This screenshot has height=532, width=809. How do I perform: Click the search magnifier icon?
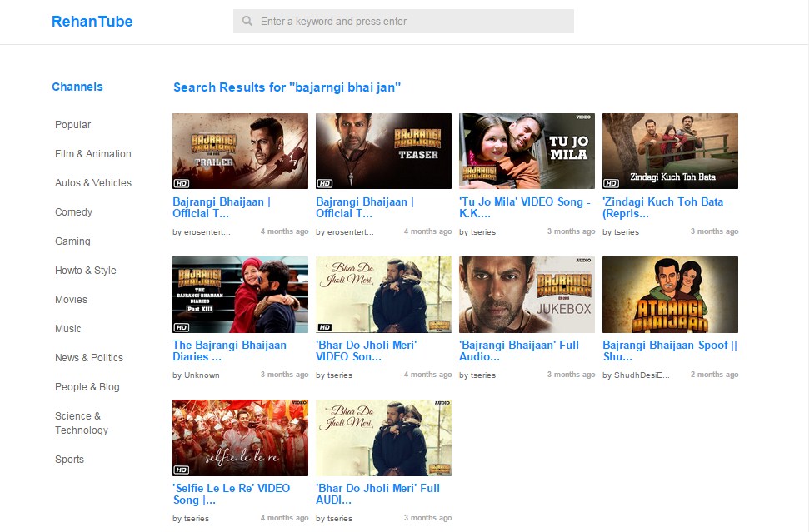(247, 21)
